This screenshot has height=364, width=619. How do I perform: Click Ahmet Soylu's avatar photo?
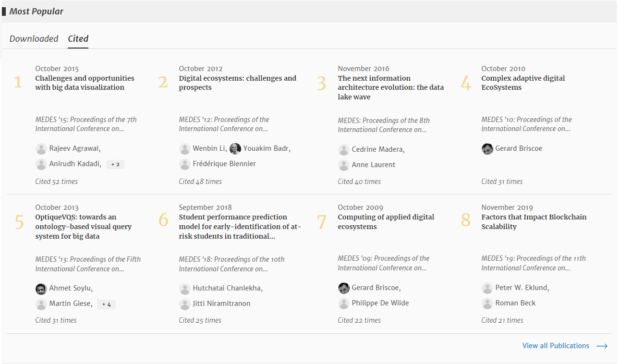41,289
